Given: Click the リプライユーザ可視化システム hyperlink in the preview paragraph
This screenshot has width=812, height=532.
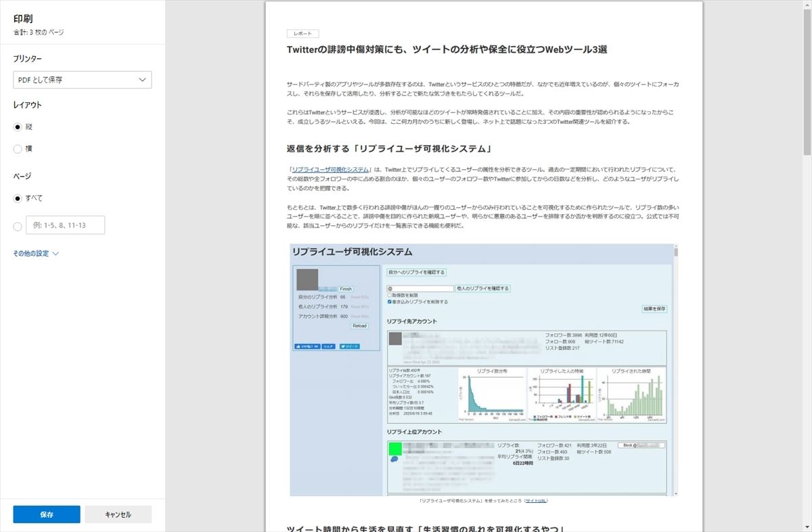Looking at the screenshot, I should click(330, 169).
